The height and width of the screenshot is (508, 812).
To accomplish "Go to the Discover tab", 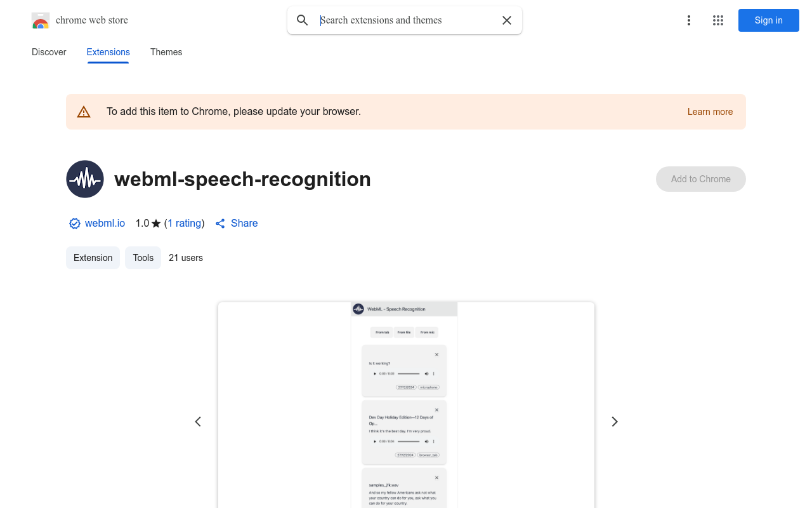I will click(49, 52).
